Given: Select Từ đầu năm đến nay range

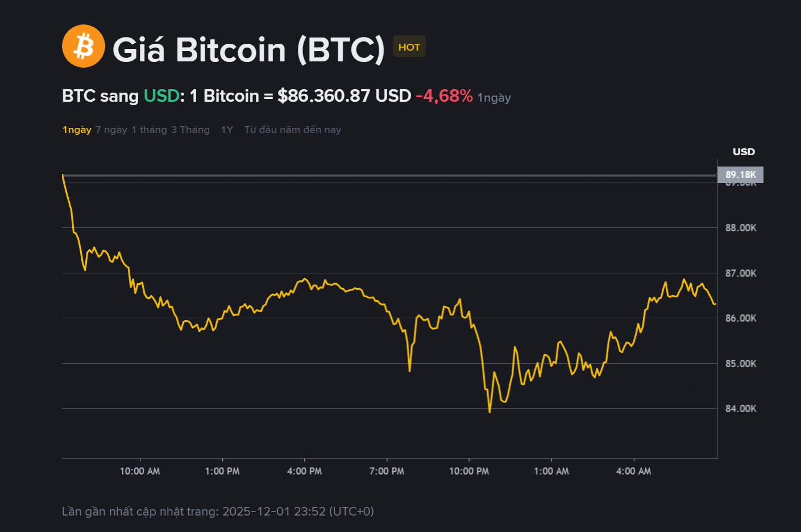Looking at the screenshot, I should [292, 130].
